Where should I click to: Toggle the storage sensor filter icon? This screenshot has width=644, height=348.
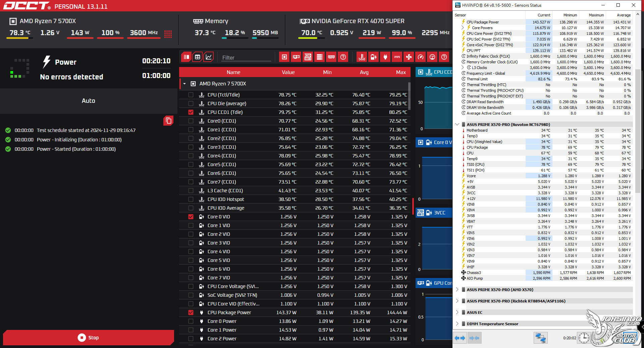point(320,57)
